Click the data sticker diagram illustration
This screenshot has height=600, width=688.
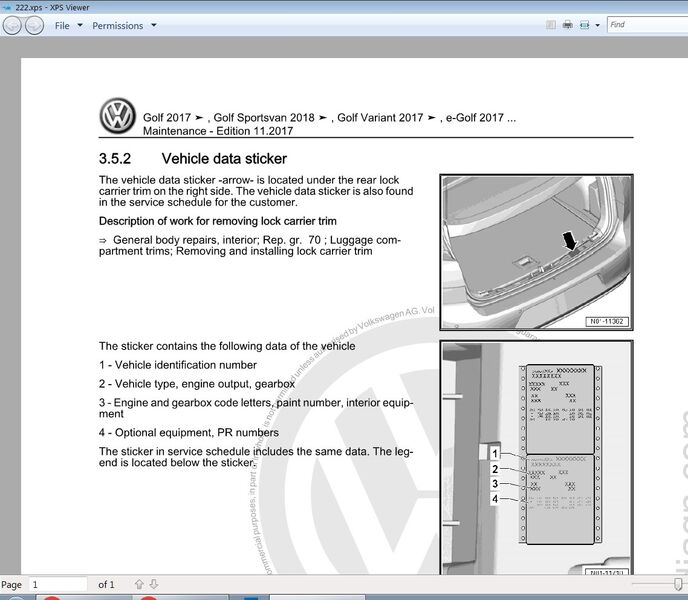pyautogui.click(x=536, y=457)
